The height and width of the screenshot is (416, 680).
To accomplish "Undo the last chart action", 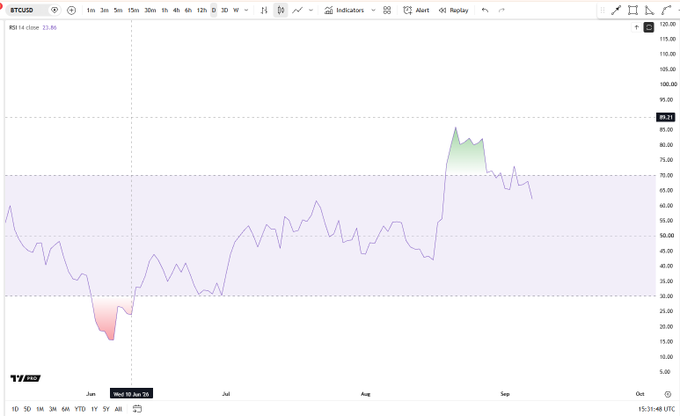I will (x=485, y=10).
